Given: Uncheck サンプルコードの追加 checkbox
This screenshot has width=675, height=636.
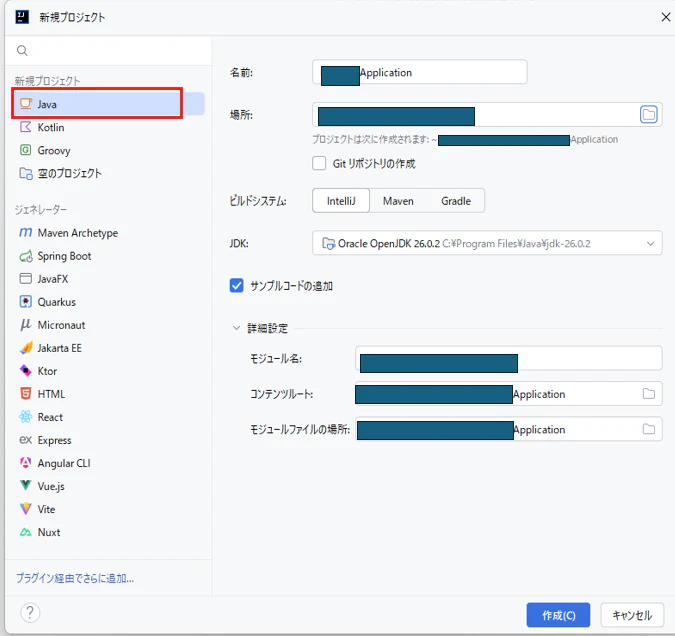Looking at the screenshot, I should [236, 285].
